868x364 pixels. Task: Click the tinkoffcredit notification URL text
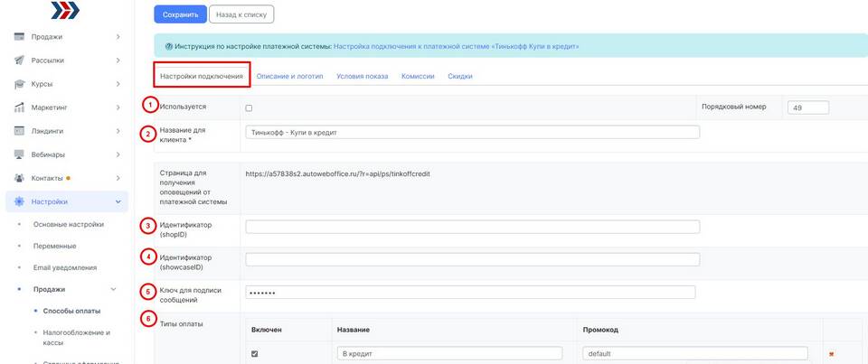[337, 173]
